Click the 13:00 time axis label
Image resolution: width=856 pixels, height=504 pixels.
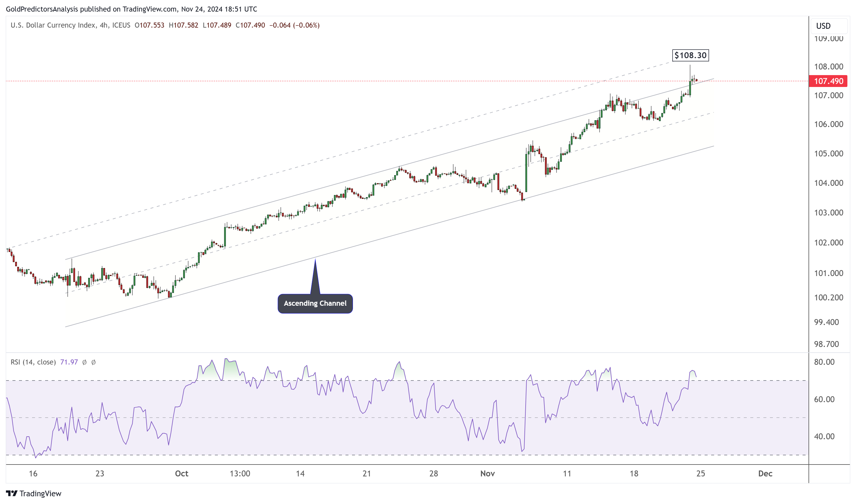(x=240, y=473)
